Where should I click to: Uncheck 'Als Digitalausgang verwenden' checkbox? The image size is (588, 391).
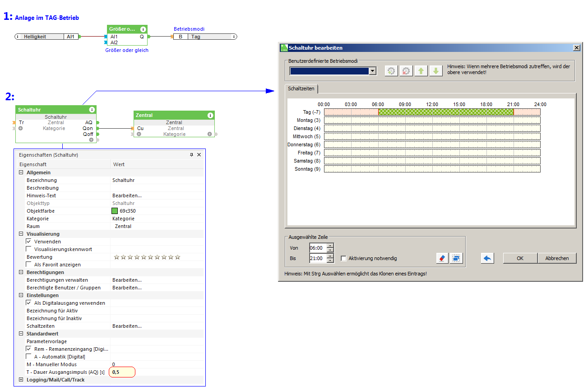[x=29, y=303]
